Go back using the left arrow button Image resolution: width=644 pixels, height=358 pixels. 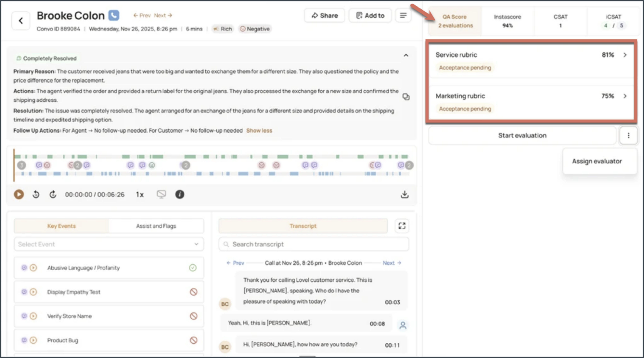click(21, 21)
